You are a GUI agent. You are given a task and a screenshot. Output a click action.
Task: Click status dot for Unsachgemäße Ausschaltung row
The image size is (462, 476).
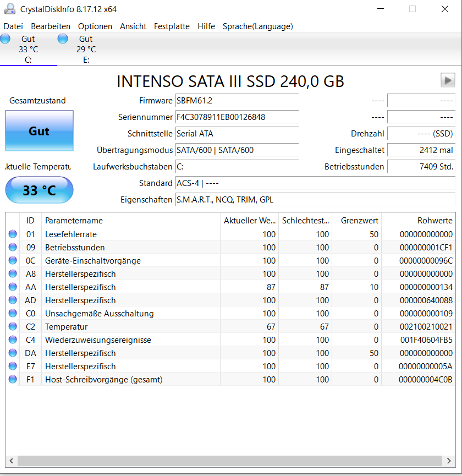click(13, 313)
